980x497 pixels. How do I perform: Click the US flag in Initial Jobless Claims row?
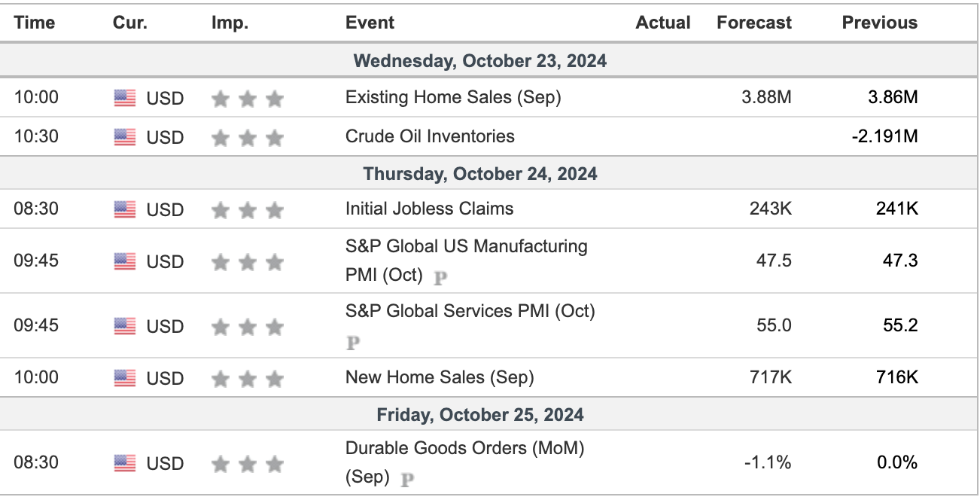(x=125, y=209)
